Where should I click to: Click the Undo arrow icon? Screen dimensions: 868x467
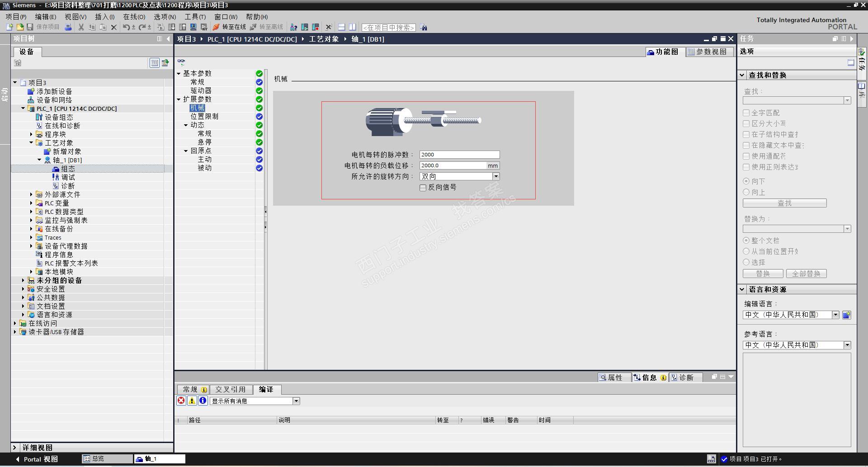(126, 27)
